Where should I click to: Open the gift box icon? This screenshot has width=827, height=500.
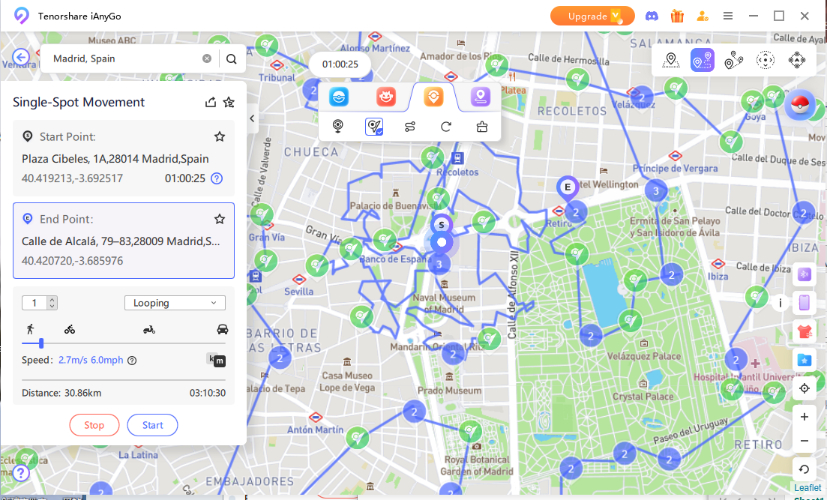coord(677,16)
